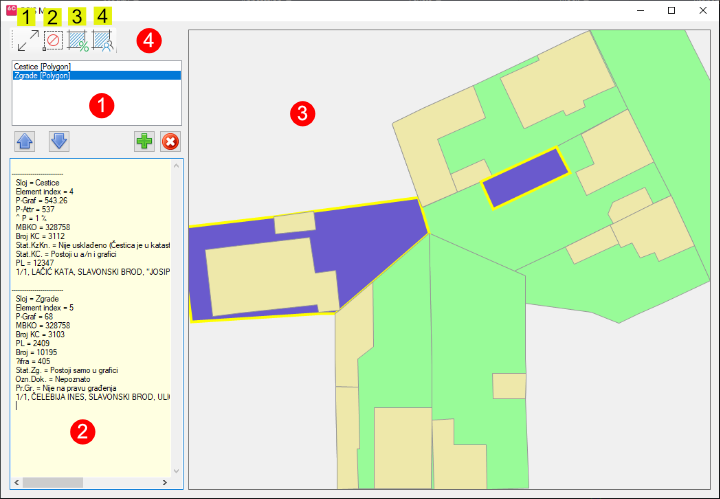Move selected layer down with blue arrow
The width and height of the screenshot is (720, 499).
click(x=59, y=141)
